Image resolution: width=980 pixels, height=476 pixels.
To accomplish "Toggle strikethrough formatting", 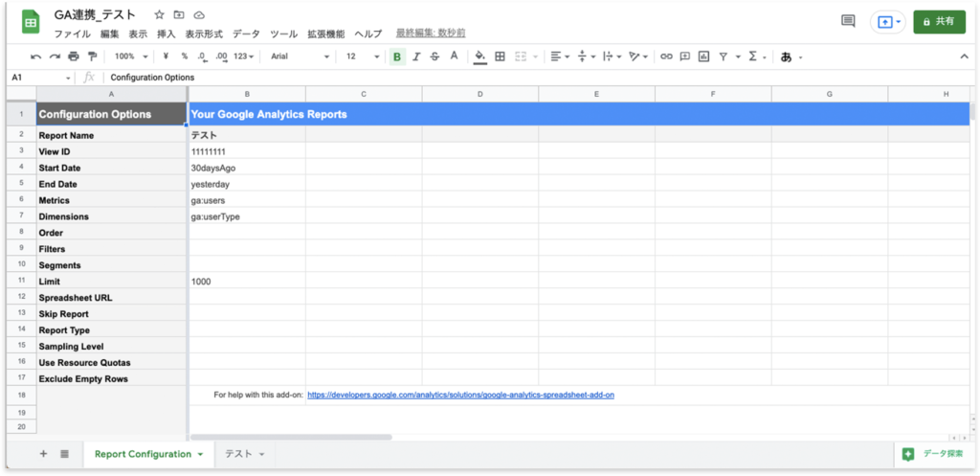I will click(x=434, y=57).
